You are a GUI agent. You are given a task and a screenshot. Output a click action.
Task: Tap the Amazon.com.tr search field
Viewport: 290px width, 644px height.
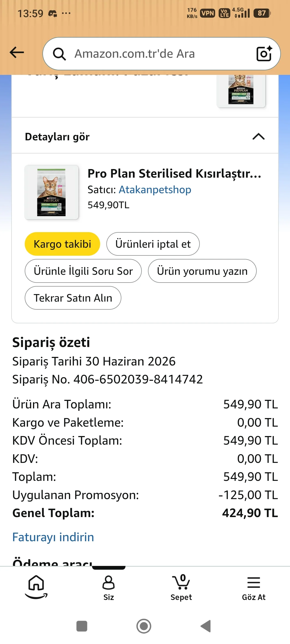tap(162, 54)
